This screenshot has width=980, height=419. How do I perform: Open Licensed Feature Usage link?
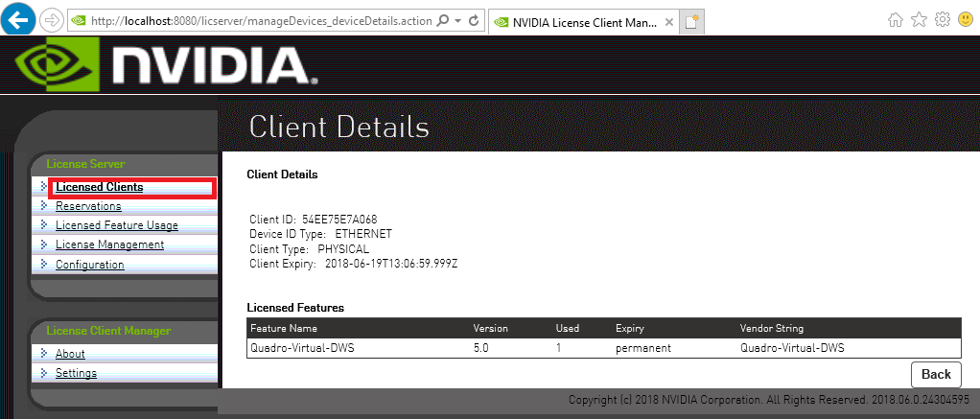click(116, 225)
